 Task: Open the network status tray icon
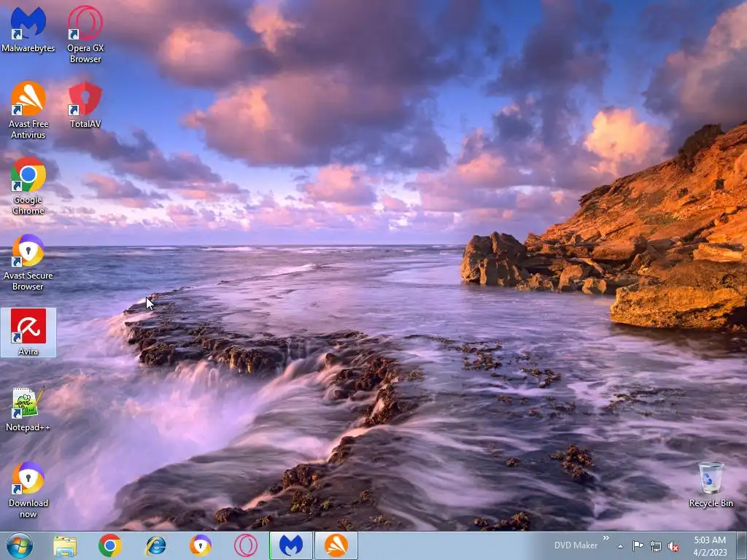pos(656,547)
